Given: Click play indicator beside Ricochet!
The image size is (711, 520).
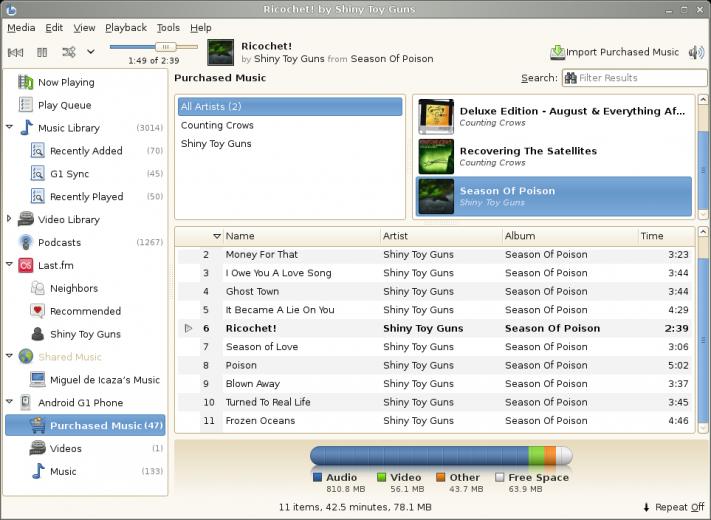Looking at the screenshot, I should tap(188, 328).
